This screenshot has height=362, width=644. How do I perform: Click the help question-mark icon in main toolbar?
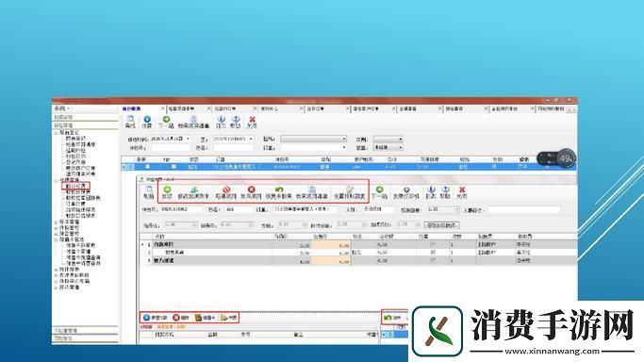click(x=236, y=120)
